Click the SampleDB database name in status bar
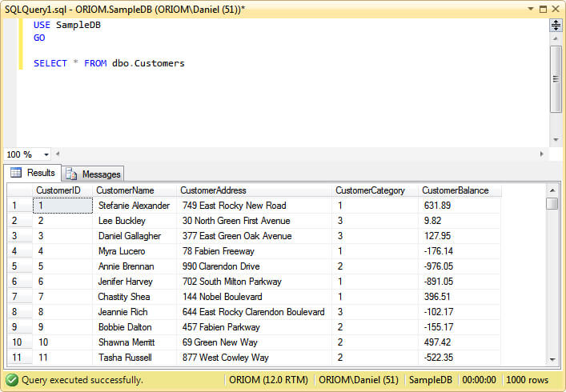 (x=428, y=380)
